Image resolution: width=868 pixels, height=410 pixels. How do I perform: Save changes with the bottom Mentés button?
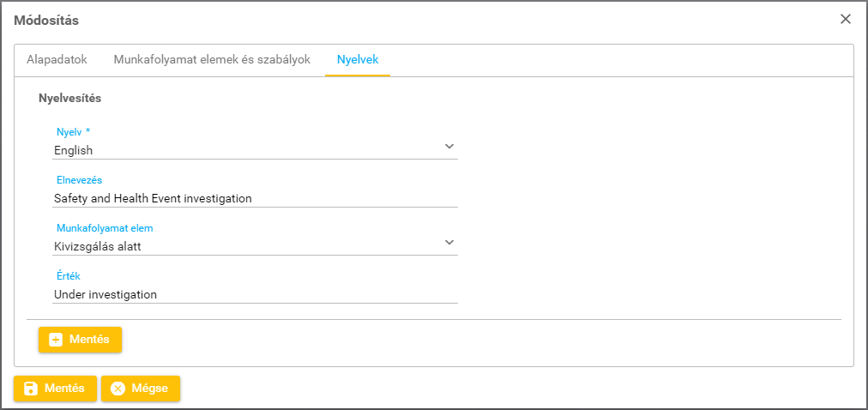55,389
